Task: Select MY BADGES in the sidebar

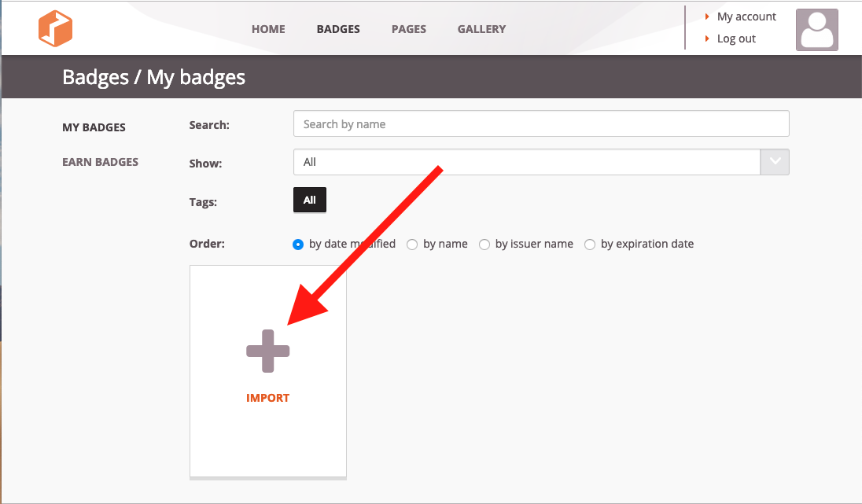Action: [94, 127]
